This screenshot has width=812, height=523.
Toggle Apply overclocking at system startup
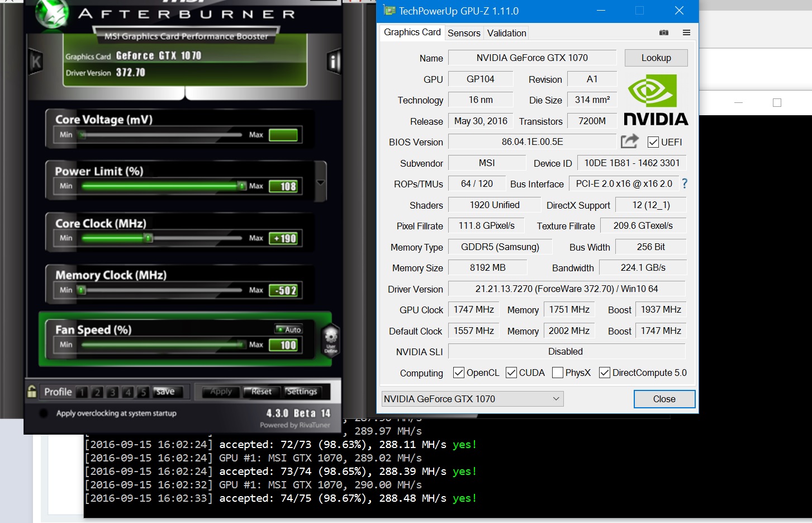(x=44, y=413)
